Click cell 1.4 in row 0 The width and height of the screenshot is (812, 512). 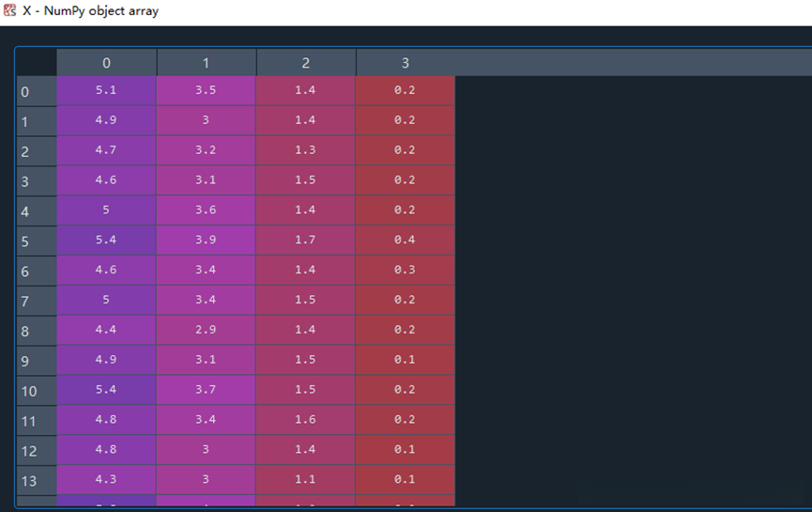pos(305,91)
